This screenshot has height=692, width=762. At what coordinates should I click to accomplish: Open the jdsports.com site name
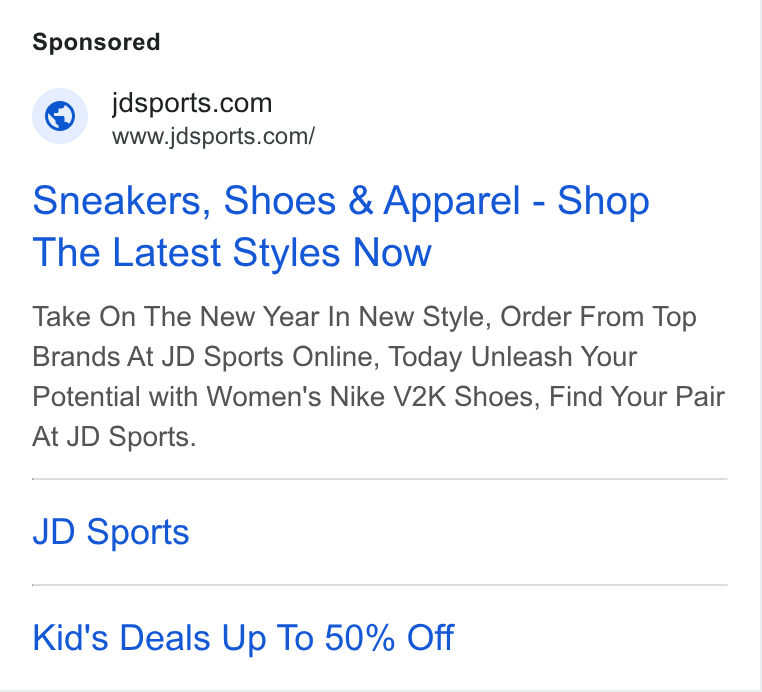pyautogui.click(x=191, y=104)
